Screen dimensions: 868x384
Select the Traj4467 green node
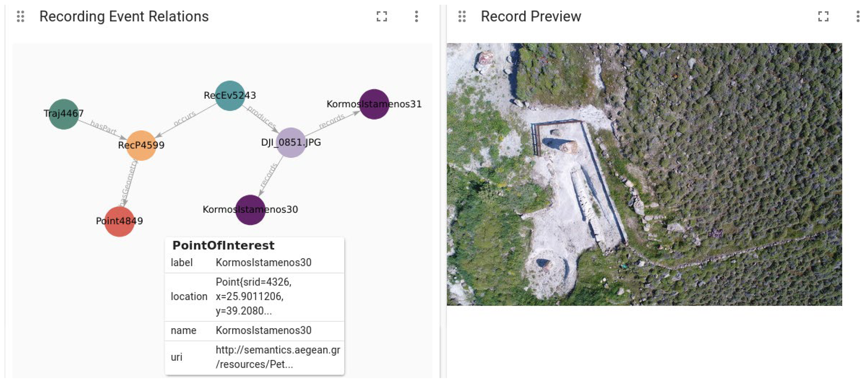(x=63, y=114)
